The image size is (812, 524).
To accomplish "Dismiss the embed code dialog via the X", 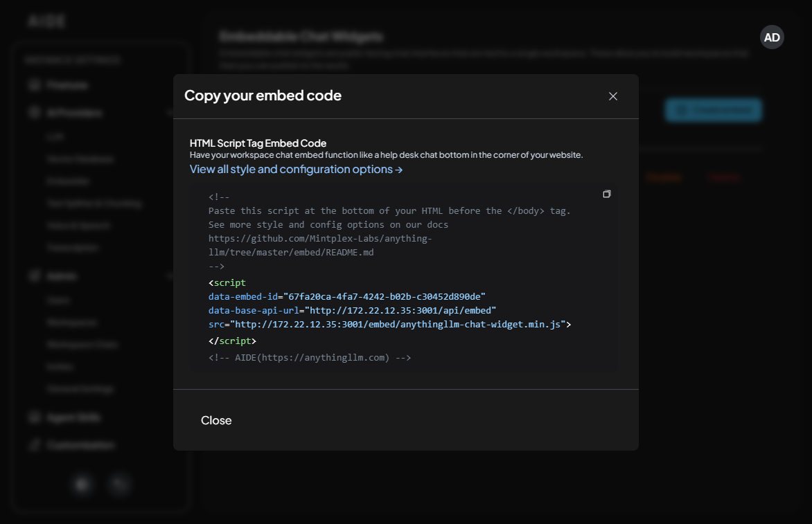I will point(612,96).
